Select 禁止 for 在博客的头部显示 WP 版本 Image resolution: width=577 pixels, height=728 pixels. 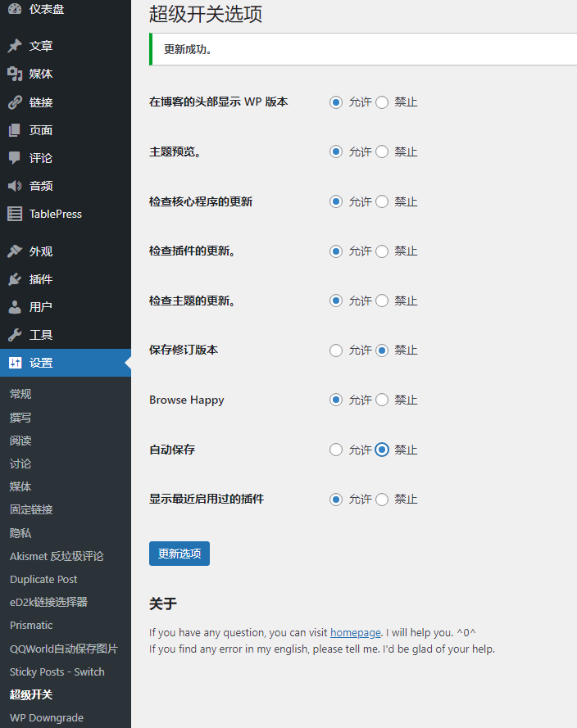[x=382, y=102]
